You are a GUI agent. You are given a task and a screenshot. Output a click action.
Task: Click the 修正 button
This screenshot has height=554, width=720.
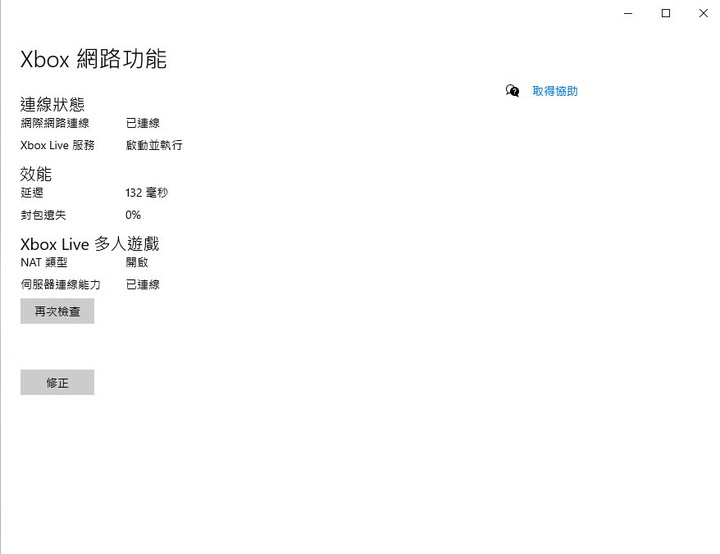[x=57, y=382]
